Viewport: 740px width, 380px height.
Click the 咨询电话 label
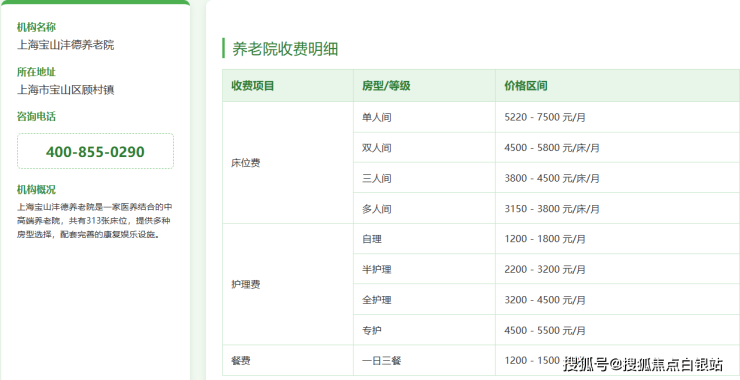[x=36, y=116]
